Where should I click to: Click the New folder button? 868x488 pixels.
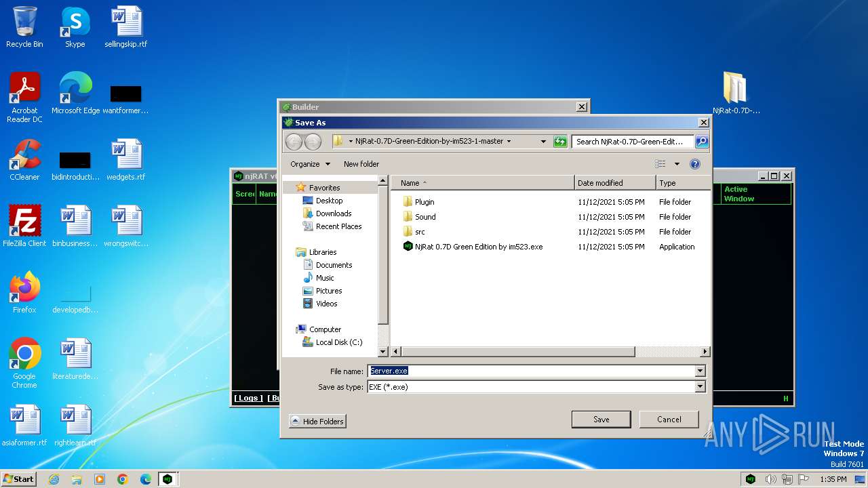tap(361, 164)
